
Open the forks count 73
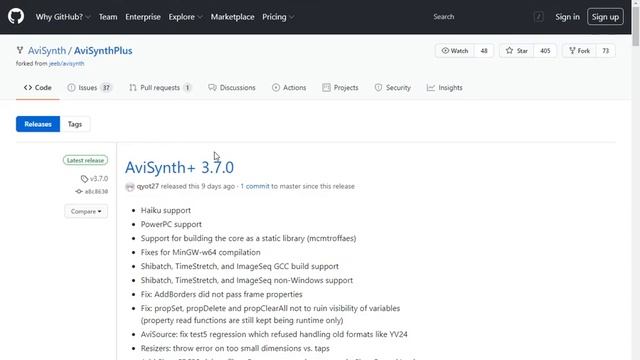click(x=605, y=51)
